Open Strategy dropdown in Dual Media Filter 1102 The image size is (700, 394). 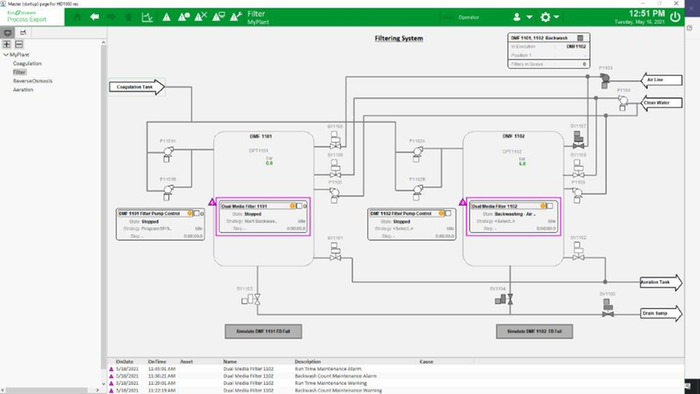(505, 221)
